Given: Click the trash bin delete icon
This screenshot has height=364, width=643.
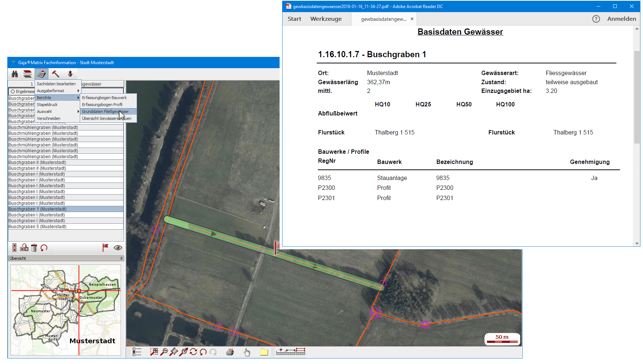Looking at the screenshot, I should pos(34,248).
